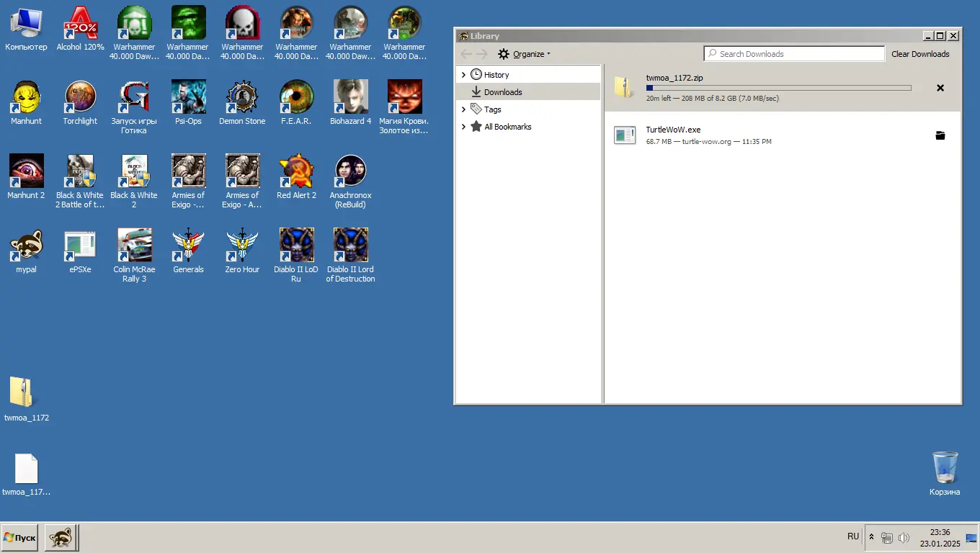Launch the Red Alert 2 shortcut

point(296,177)
